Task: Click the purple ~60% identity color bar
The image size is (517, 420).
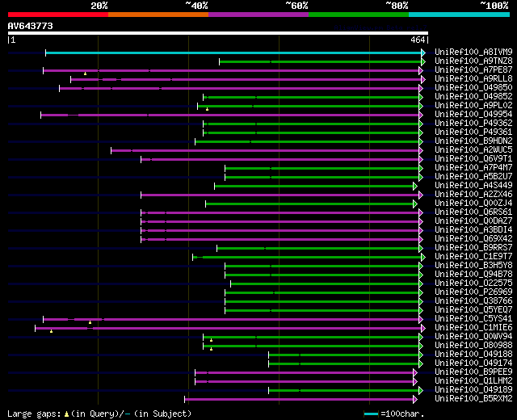Action: click(258, 15)
